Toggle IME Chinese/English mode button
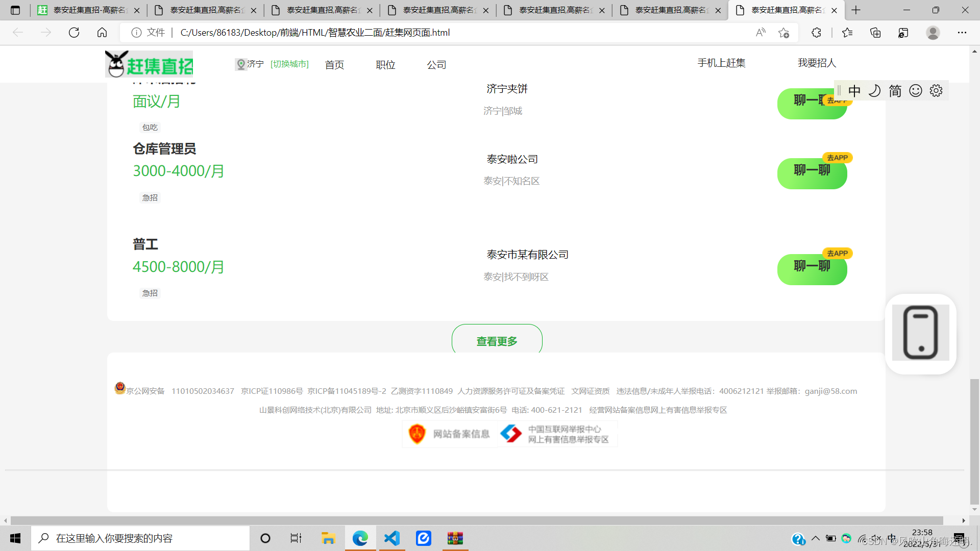This screenshot has height=551, width=980. point(854,91)
